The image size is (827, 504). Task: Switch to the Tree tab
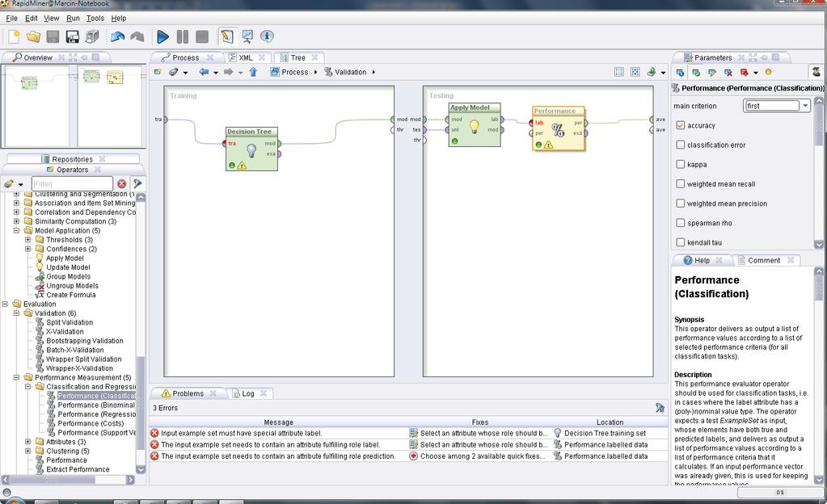pos(298,57)
